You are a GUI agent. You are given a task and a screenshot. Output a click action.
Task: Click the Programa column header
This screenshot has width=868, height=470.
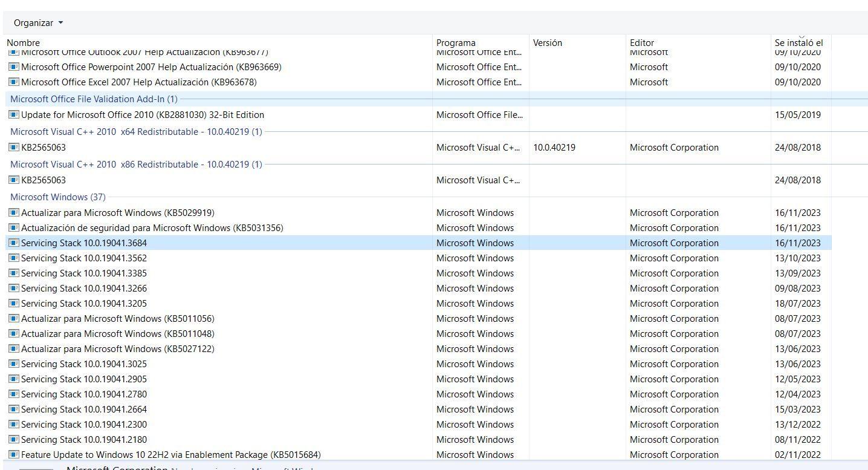pos(455,42)
